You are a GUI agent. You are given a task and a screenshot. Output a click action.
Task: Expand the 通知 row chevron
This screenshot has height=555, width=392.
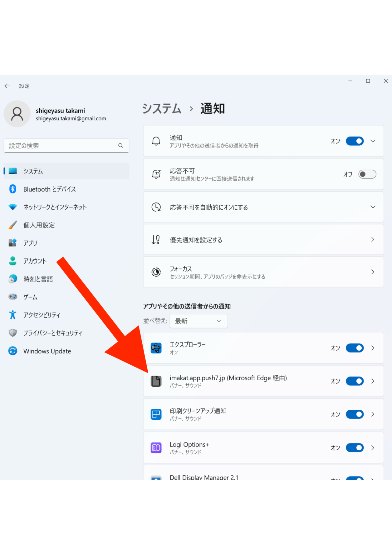(373, 141)
